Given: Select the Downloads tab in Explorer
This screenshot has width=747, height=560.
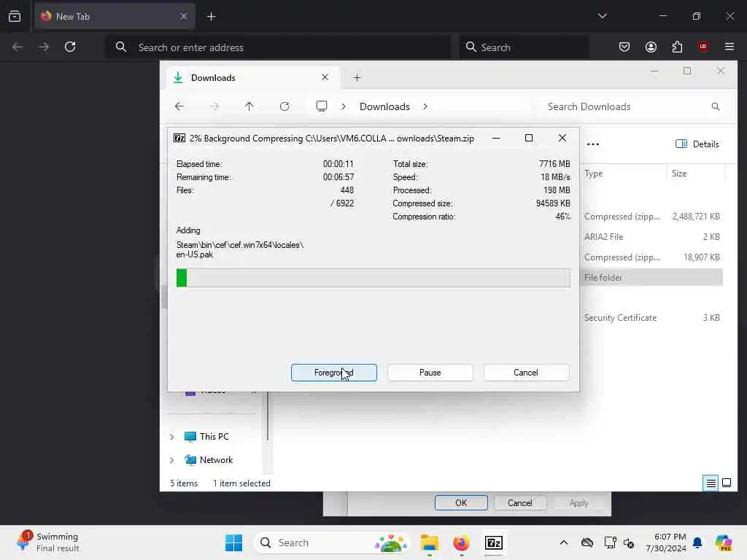Looking at the screenshot, I should (252, 77).
